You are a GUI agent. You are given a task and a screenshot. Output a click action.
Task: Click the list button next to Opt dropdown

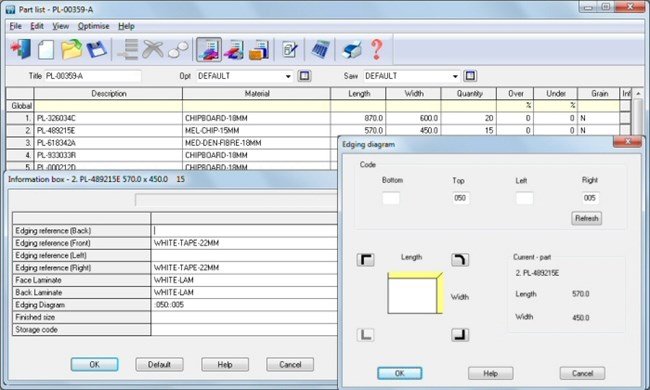pyautogui.click(x=304, y=76)
